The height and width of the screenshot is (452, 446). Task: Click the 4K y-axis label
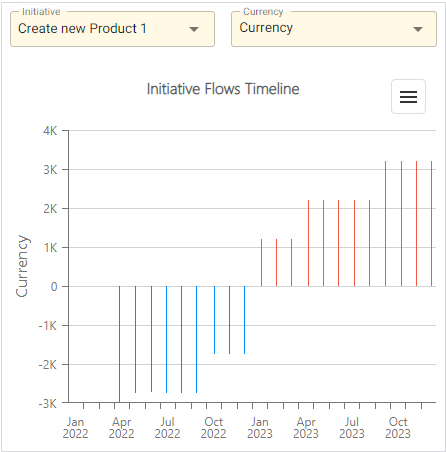(x=50, y=131)
